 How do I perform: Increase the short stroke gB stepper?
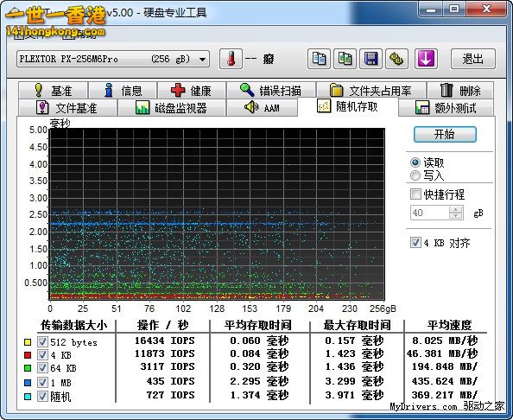455,209
